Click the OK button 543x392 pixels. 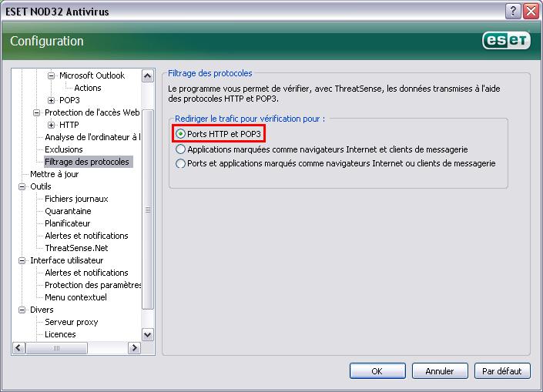[377, 371]
